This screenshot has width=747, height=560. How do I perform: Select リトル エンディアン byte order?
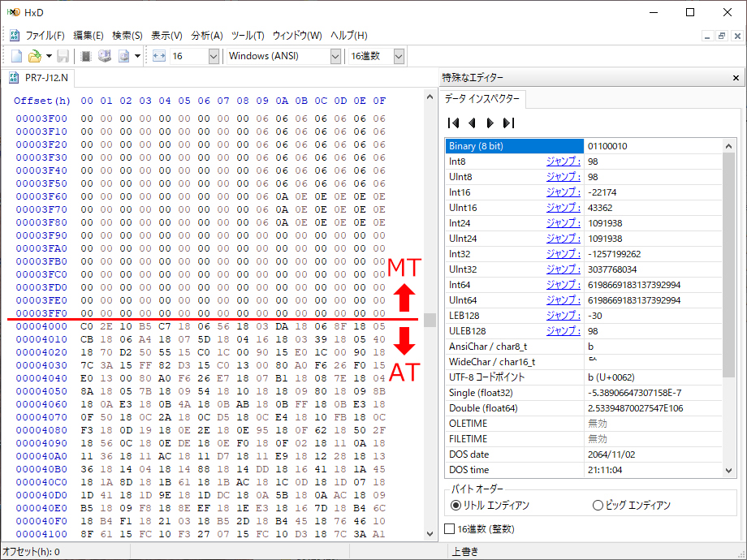(x=490, y=506)
